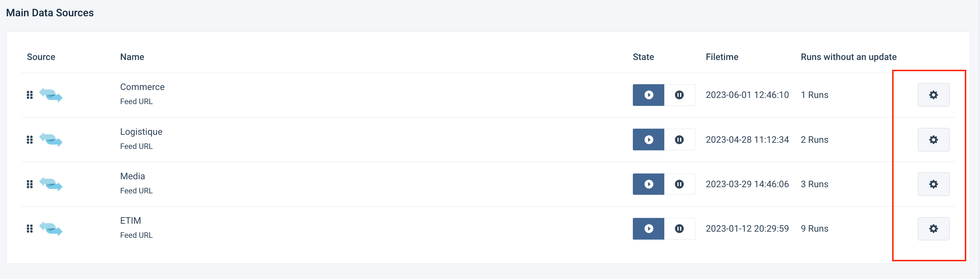Click the drag handle for Logistique row
The width and height of the screenshot is (980, 279).
coord(30,140)
